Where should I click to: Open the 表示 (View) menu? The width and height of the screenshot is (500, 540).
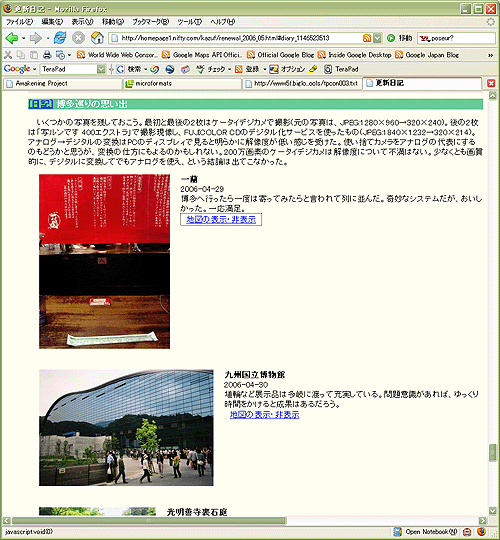(82, 22)
